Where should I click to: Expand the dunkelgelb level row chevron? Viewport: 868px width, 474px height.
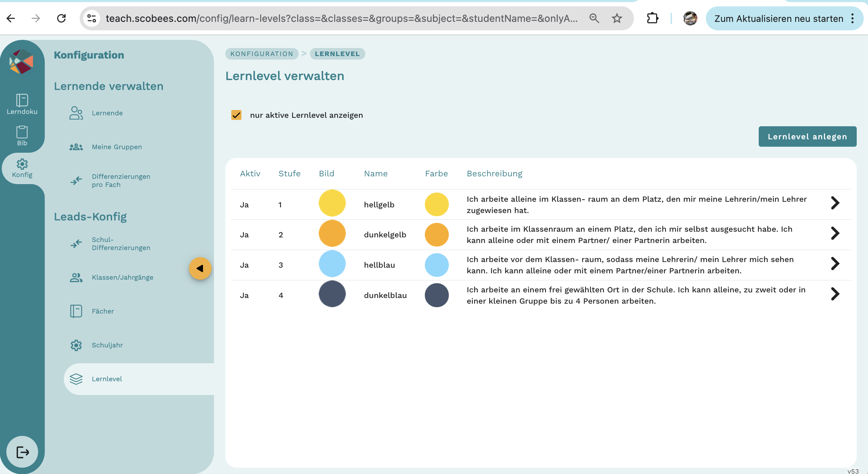[x=835, y=233]
